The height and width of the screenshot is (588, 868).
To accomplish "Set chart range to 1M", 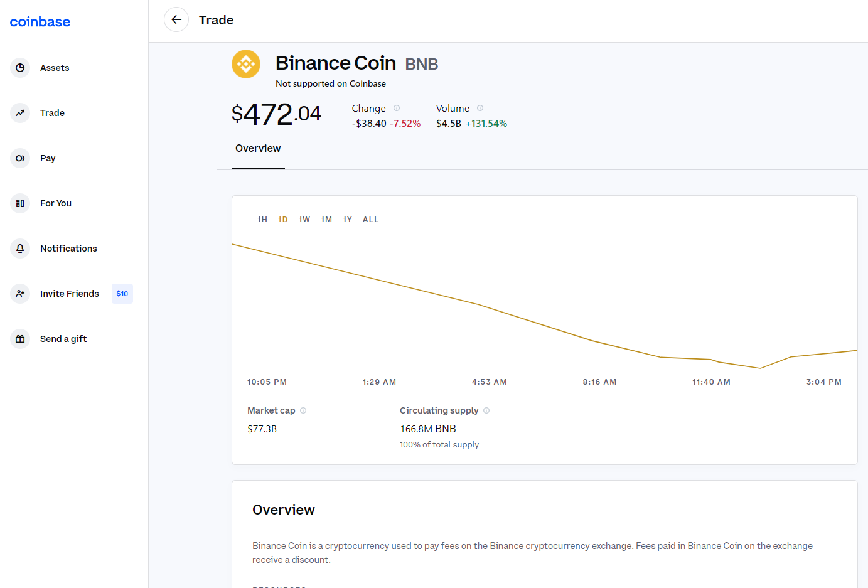I will (x=326, y=220).
